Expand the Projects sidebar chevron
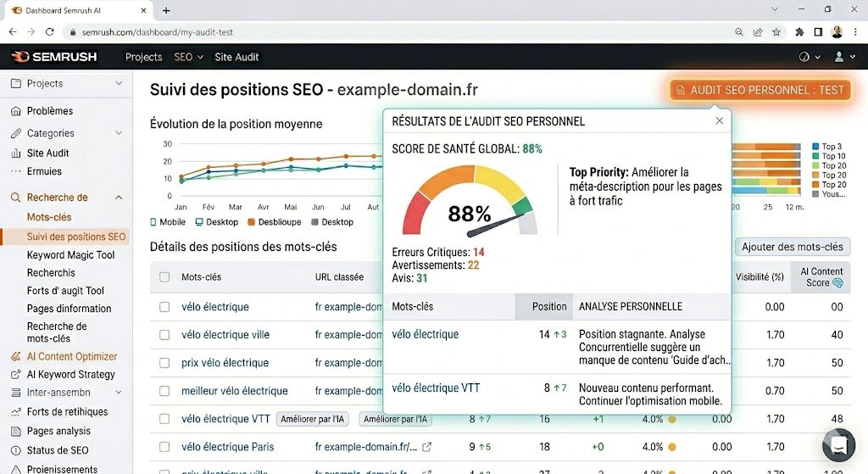The height and width of the screenshot is (474, 868). click(119, 83)
